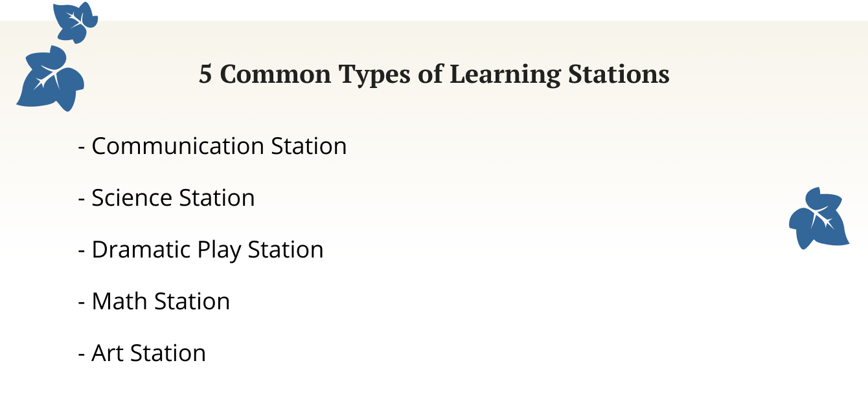868x418 pixels.
Task: Select the Science Station bullet line
Action: click(166, 198)
